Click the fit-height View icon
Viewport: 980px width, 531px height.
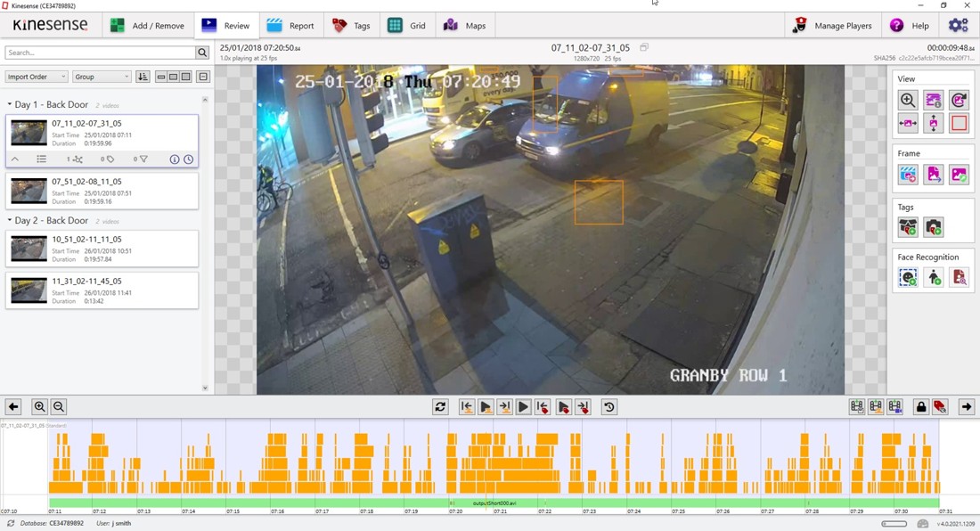point(933,123)
